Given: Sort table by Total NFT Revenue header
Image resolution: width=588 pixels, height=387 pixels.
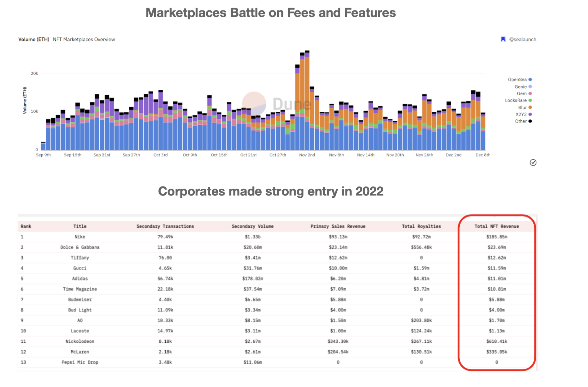Looking at the screenshot, I should pyautogui.click(x=497, y=226).
